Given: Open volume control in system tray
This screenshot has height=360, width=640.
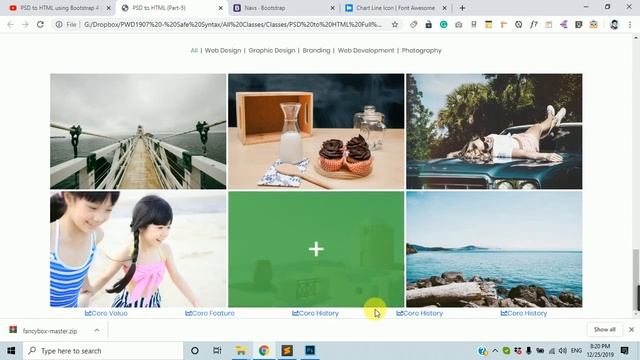Looking at the screenshot, I should (x=563, y=351).
